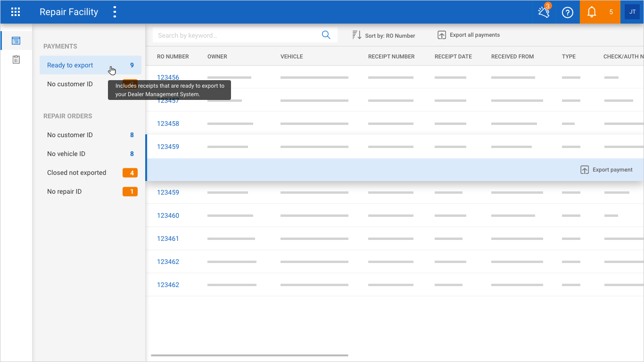Click the clapping hands icon with badge
This screenshot has height=362, width=644.
click(544, 12)
